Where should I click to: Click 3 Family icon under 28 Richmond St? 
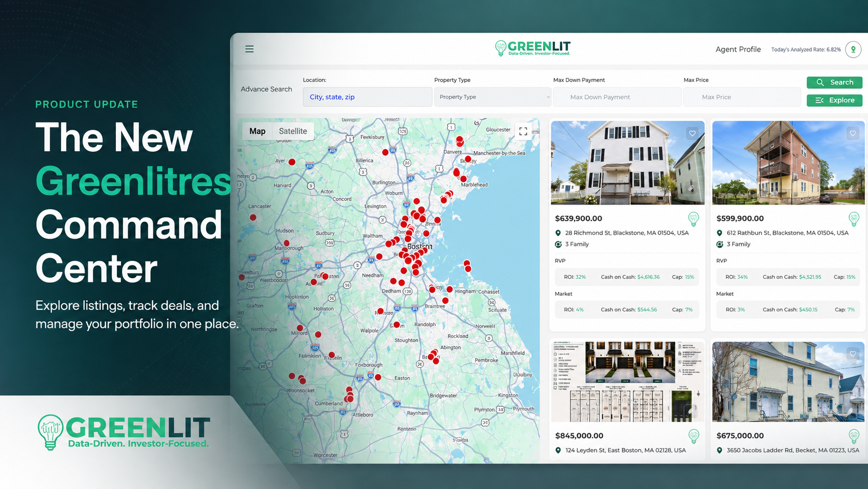point(558,244)
